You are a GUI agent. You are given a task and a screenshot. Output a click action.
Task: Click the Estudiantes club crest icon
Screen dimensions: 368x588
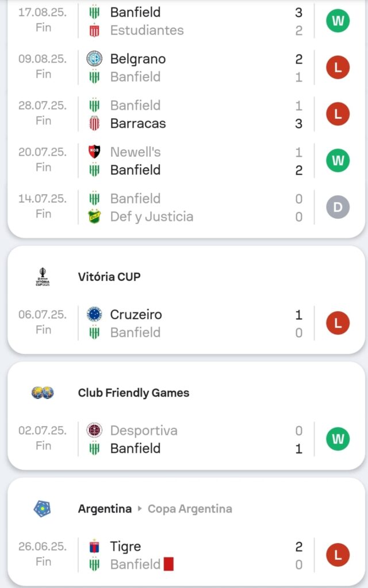(x=94, y=30)
